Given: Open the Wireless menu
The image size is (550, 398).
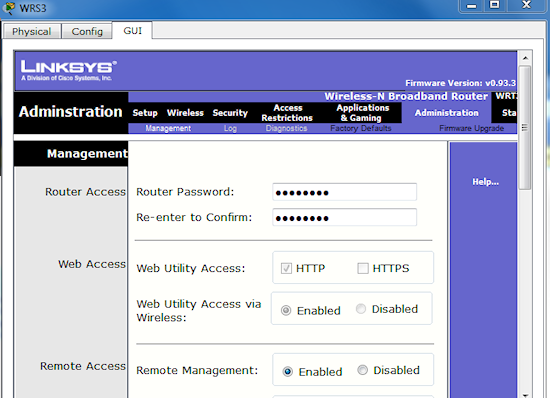Looking at the screenshot, I should click(x=185, y=113).
